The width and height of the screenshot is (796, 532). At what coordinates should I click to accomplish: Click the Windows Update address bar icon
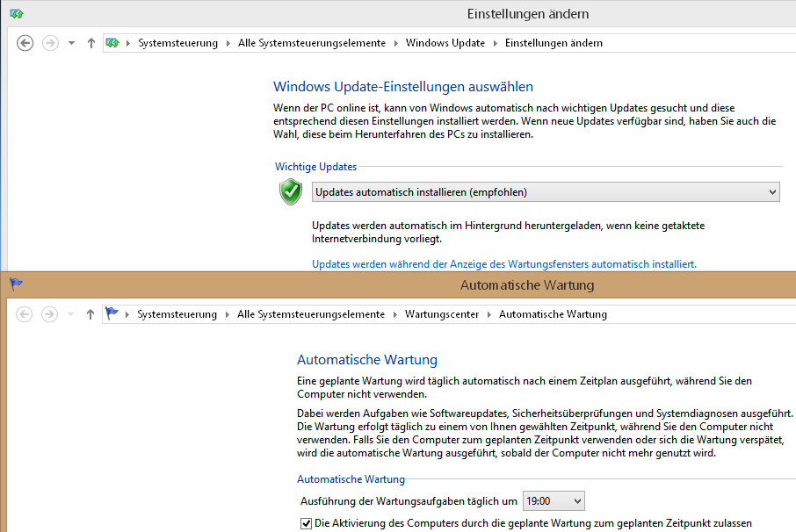pyautogui.click(x=112, y=43)
